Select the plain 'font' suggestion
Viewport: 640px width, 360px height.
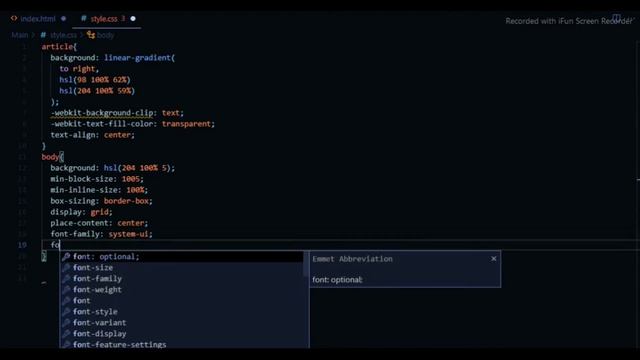(182, 301)
